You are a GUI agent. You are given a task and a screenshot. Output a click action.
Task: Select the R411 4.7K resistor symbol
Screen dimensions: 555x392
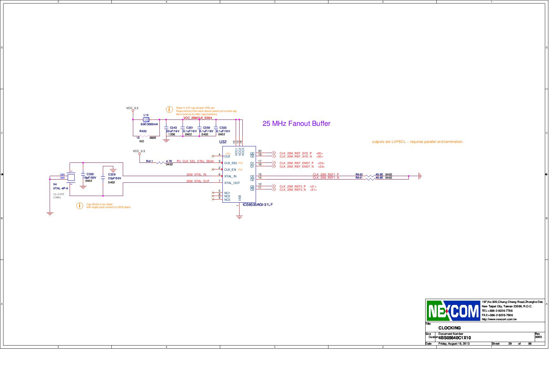tap(161, 162)
